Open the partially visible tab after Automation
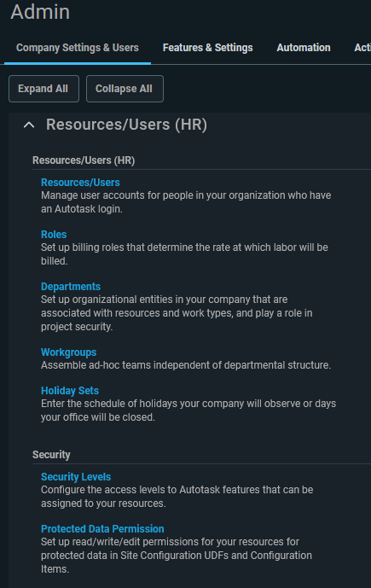 coord(362,48)
